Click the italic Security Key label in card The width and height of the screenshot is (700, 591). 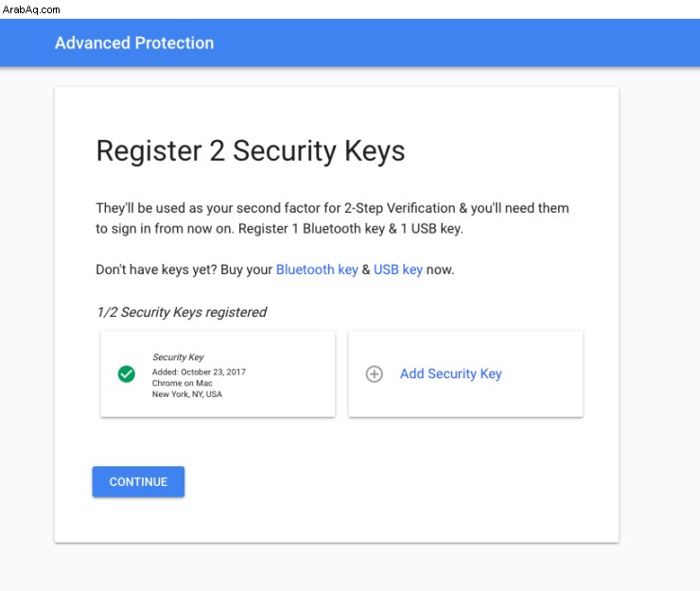[178, 357]
